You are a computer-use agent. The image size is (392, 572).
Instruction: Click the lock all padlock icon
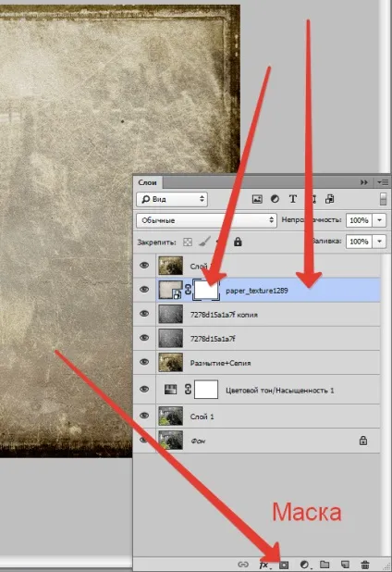click(238, 242)
